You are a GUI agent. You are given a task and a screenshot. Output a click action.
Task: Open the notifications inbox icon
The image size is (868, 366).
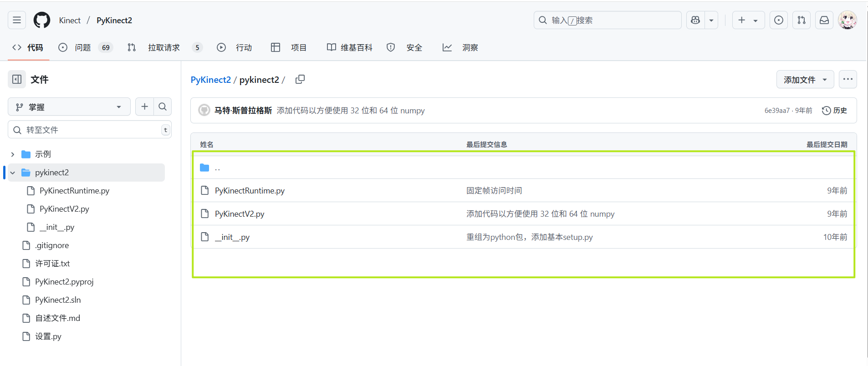click(824, 20)
